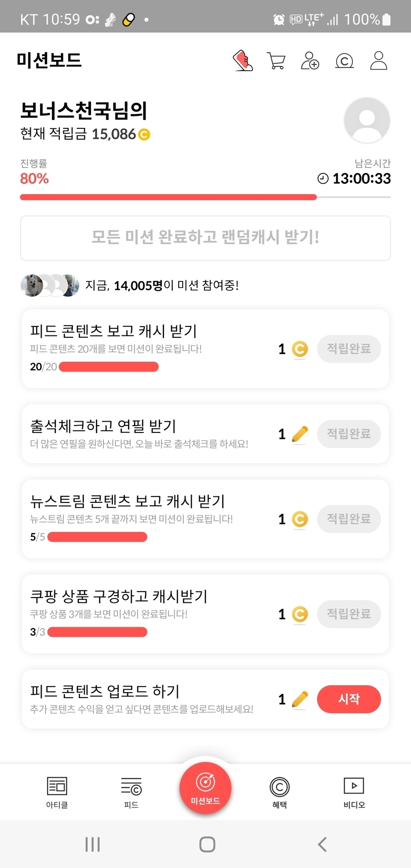The height and width of the screenshot is (868, 411).
Task: Tap the red 미션보드 center button
Action: click(x=205, y=788)
